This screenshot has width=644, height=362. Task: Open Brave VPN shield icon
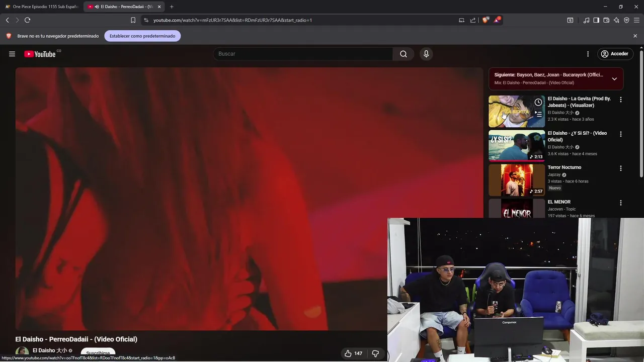tap(626, 20)
